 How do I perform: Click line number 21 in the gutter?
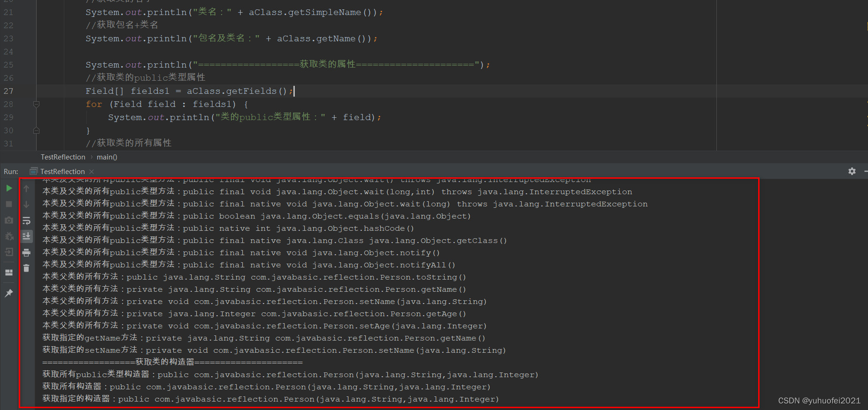pos(8,12)
